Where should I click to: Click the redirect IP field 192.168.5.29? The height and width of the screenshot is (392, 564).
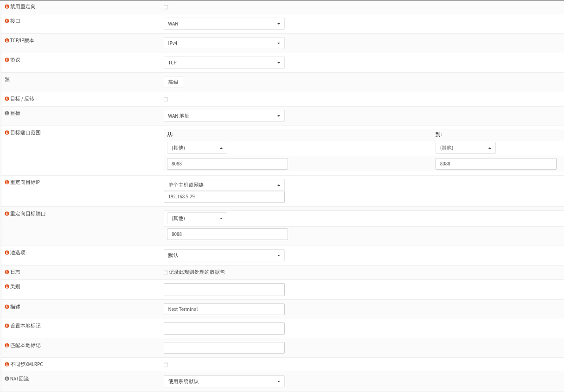click(224, 196)
